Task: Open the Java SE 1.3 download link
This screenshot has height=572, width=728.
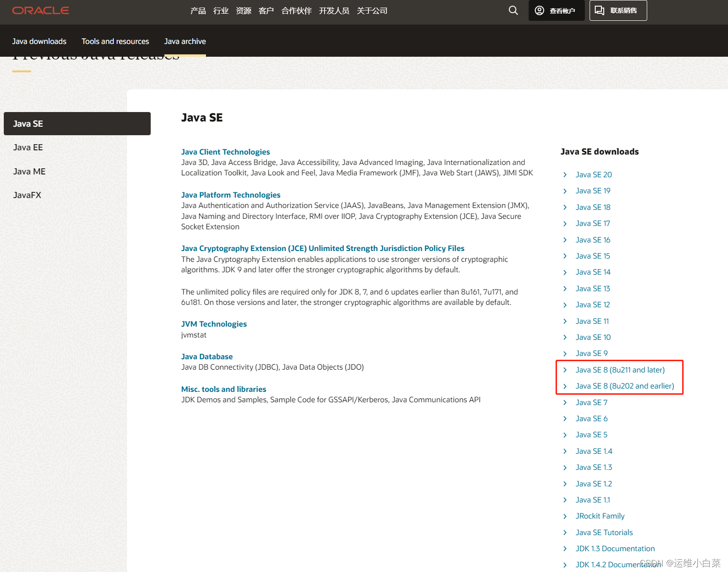Action: tap(594, 467)
